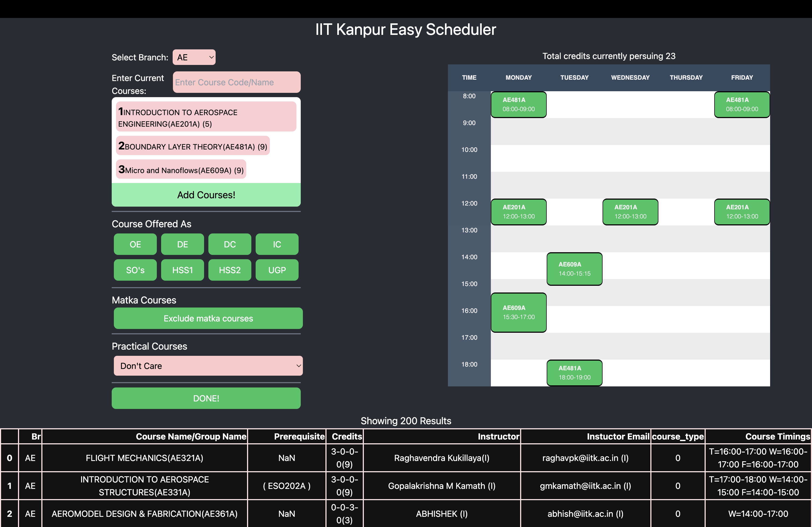Click the Prerequisite table header
This screenshot has width=812, height=527.
(x=287, y=436)
